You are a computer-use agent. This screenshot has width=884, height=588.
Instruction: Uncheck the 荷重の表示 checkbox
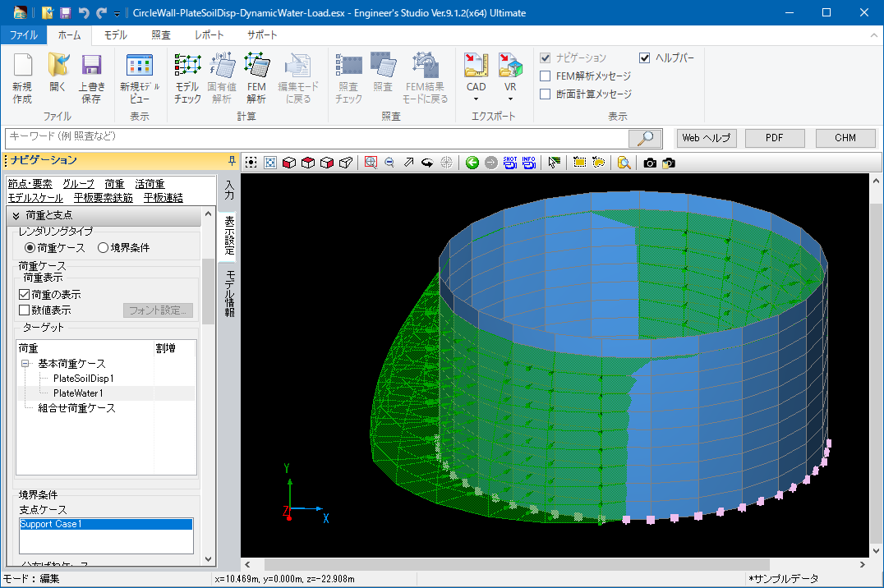25,294
